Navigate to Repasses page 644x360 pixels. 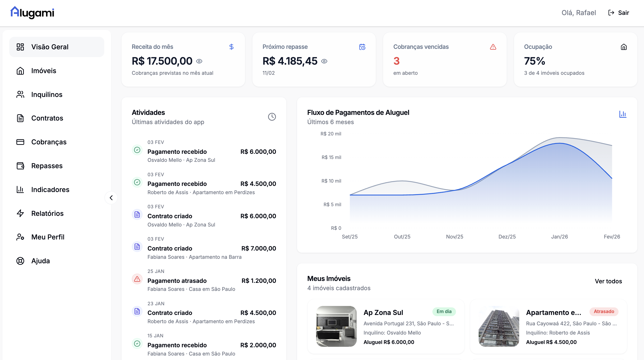(x=46, y=166)
